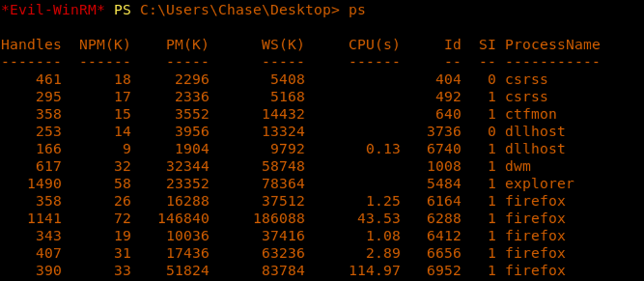Click the working set value 186088
The image size is (644, 281).
[x=279, y=218]
